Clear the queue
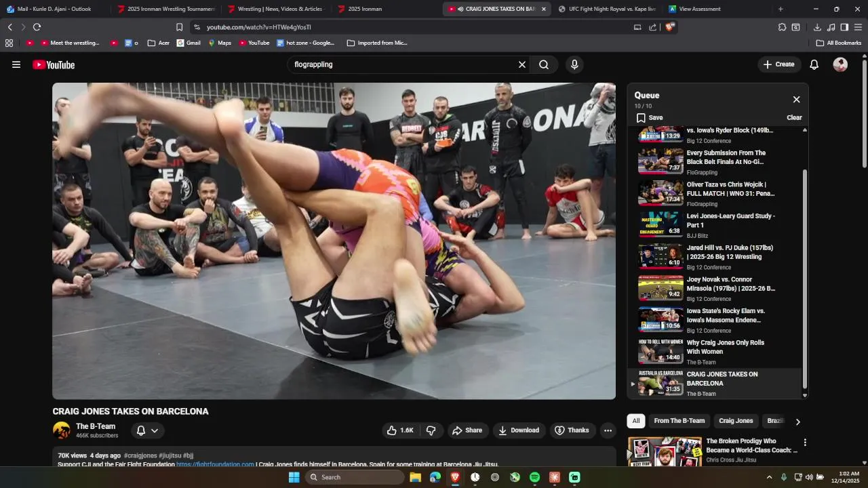 point(794,118)
